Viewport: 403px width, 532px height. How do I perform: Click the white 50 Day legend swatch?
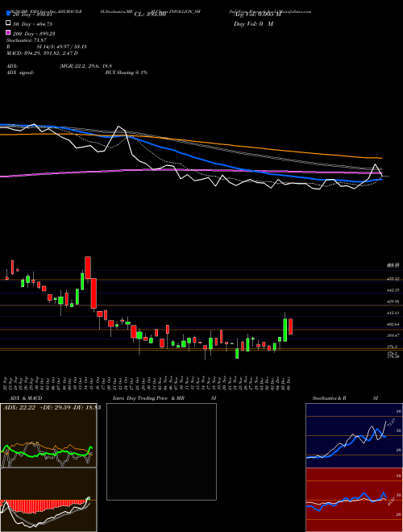click(8, 23)
